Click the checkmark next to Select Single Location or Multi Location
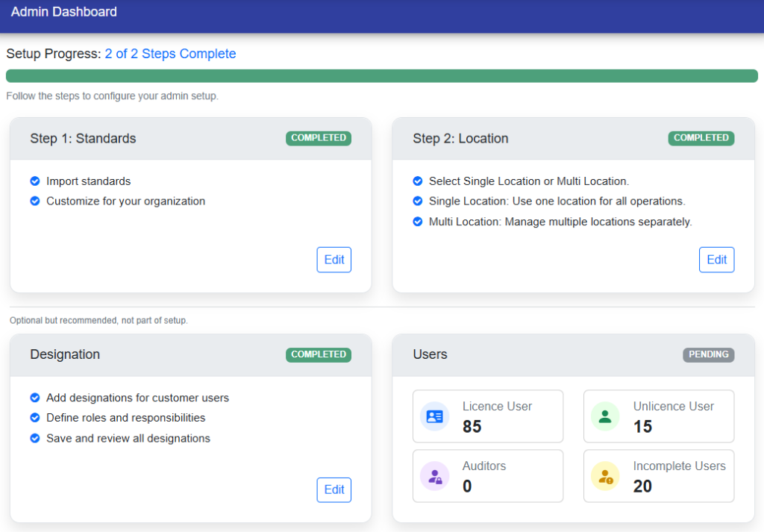This screenshot has height=532, width=764. point(418,181)
